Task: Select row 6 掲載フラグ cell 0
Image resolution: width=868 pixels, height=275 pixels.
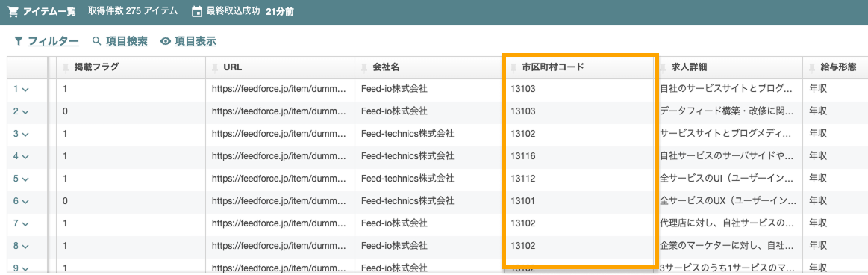Action: [x=131, y=201]
